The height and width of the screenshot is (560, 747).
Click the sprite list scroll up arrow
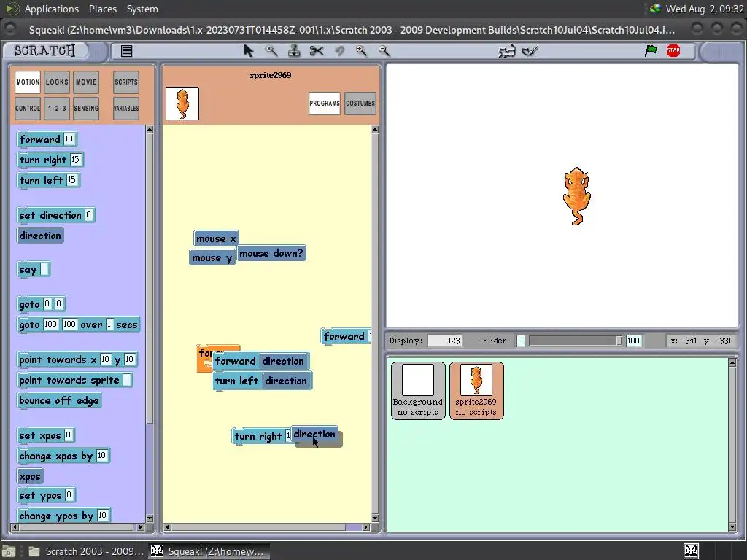point(732,363)
